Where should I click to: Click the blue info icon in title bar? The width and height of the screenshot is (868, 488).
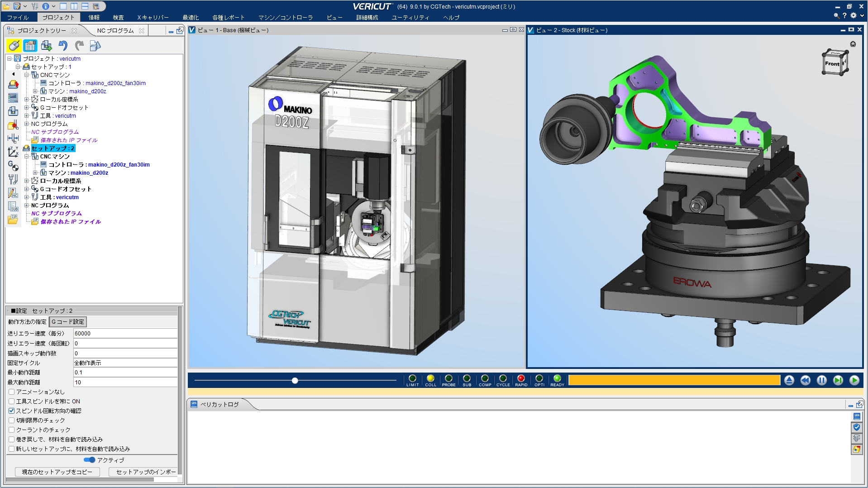(45, 6)
